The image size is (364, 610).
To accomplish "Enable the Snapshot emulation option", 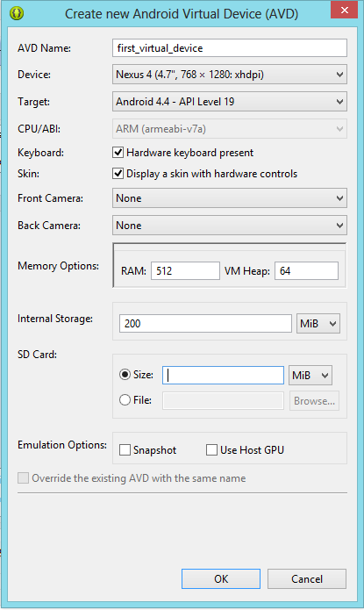I will coord(125,450).
